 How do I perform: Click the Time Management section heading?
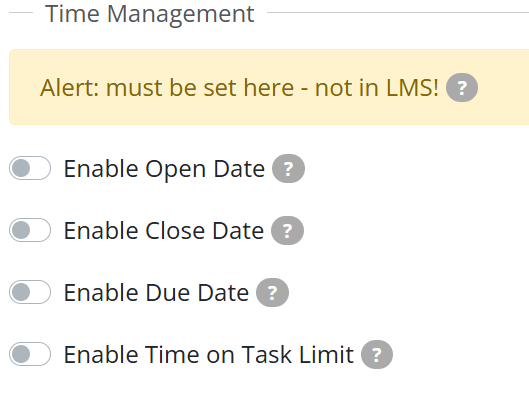[150, 14]
